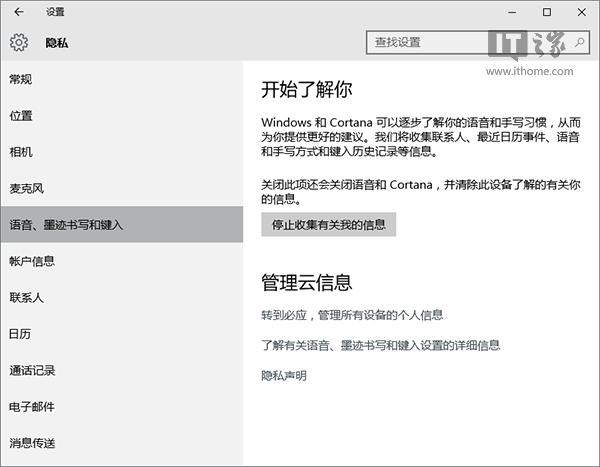Open 帐户信息 in the sidebar

(32, 261)
